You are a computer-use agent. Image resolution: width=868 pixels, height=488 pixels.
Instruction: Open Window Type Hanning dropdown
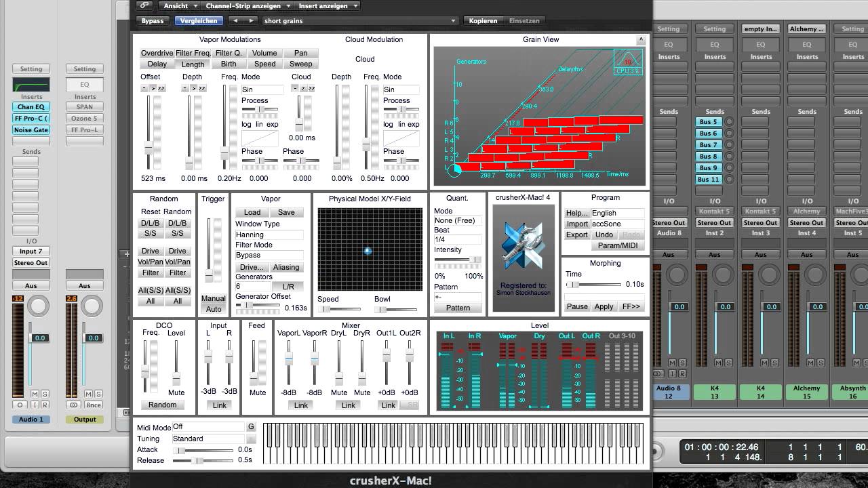269,235
